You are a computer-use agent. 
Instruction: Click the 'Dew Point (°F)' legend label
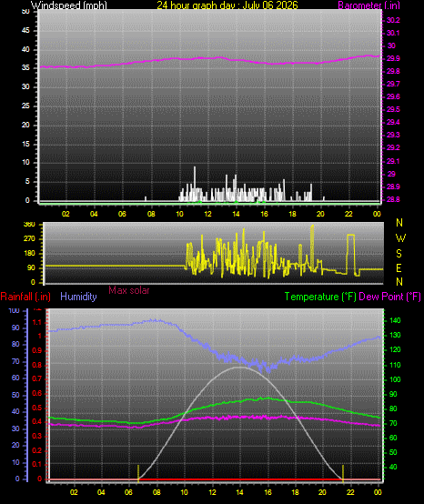(x=389, y=297)
